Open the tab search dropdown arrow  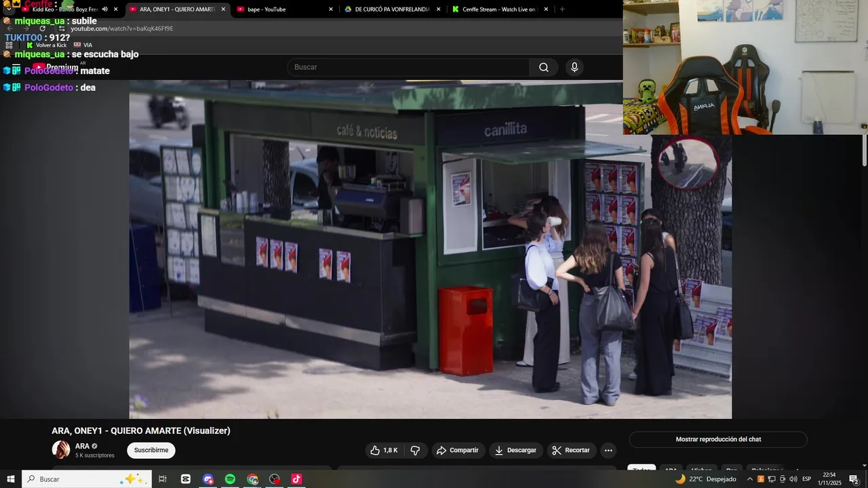tap(9, 9)
